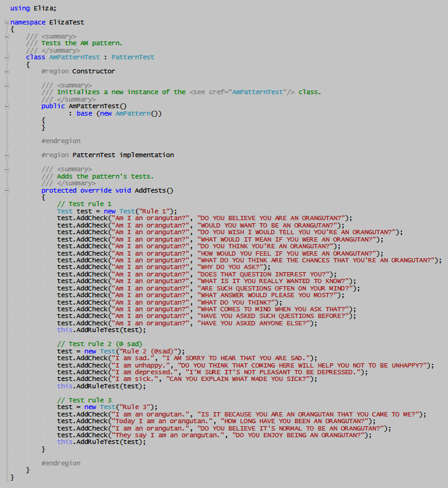Viewport: 448px width, 488px height.
Task: Collapse the AddTests() method body
Action: tap(7, 190)
